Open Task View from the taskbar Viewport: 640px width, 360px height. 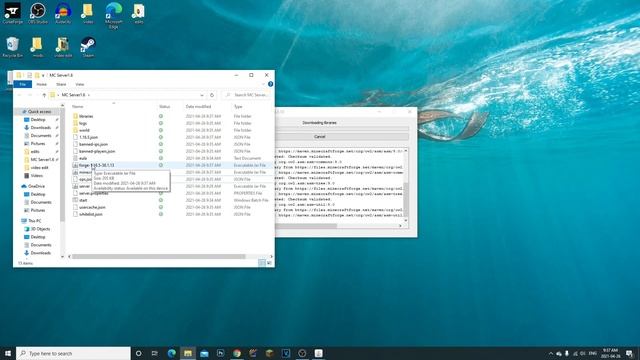(155, 353)
